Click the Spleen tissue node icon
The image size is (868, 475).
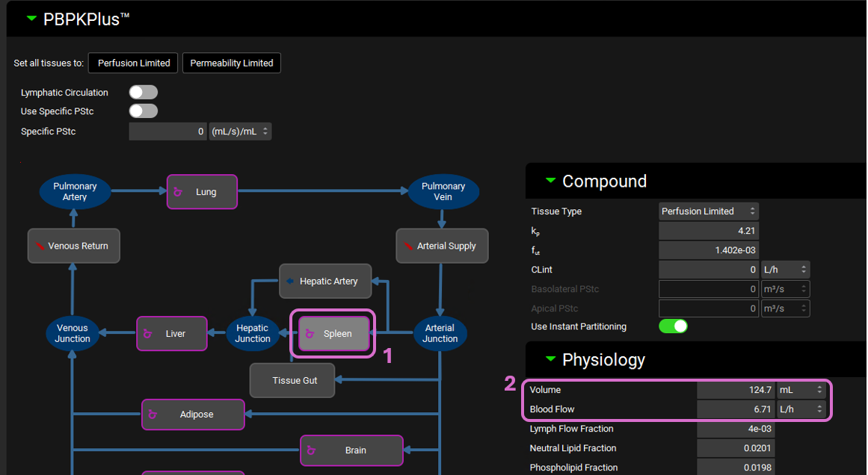coord(310,334)
